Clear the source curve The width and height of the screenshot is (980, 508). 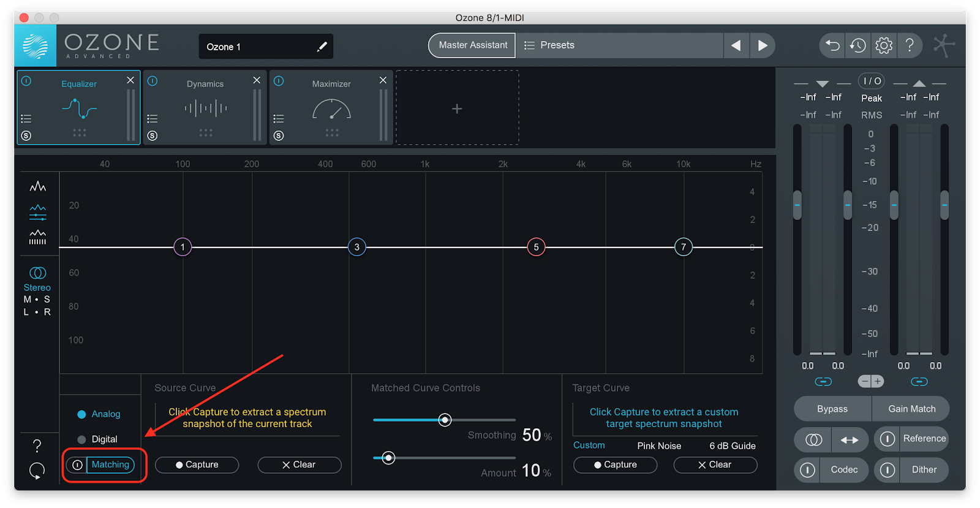tap(299, 464)
